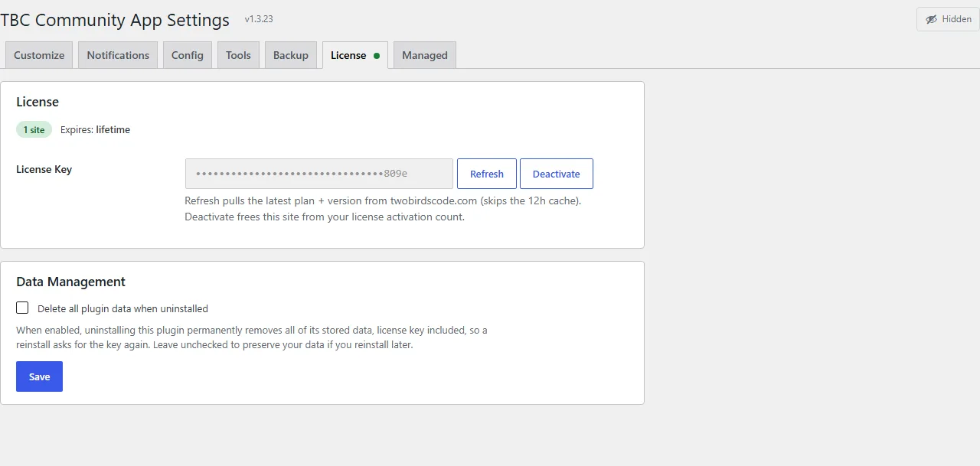Click the 'Refresh pulls the latest plan' description

[383, 201]
